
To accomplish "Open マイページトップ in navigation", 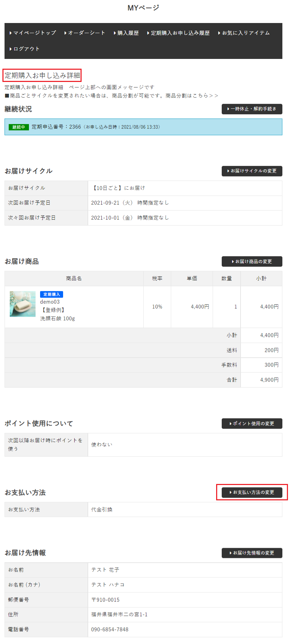I will 33,33.
